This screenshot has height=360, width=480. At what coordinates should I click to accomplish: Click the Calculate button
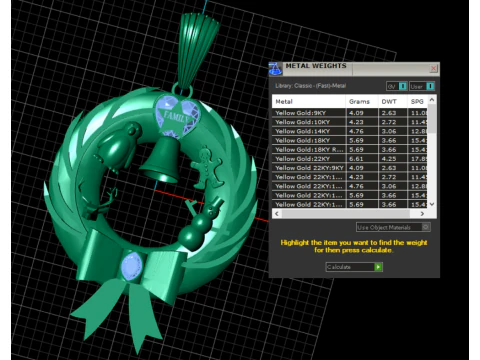(354, 267)
